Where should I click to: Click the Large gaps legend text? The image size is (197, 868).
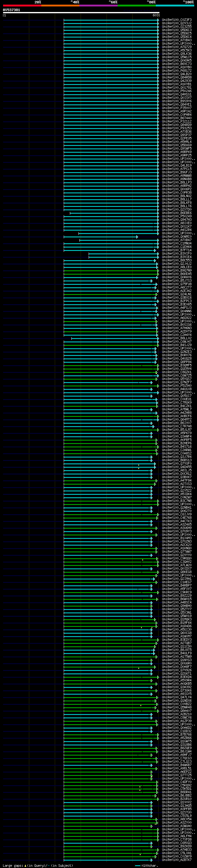[x=13, y=865]
